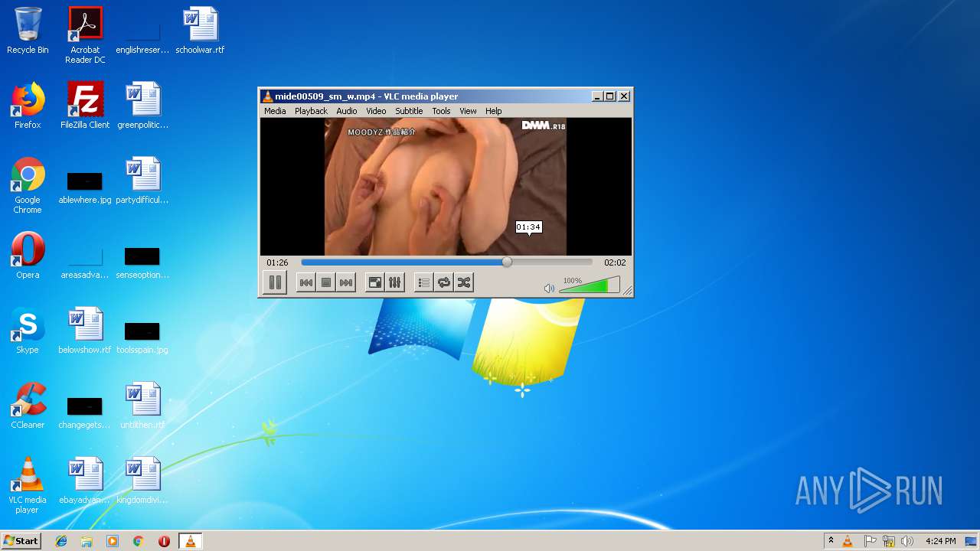Select the englishreser... desktop file
Image resolution: width=980 pixels, height=551 pixels.
[142, 35]
